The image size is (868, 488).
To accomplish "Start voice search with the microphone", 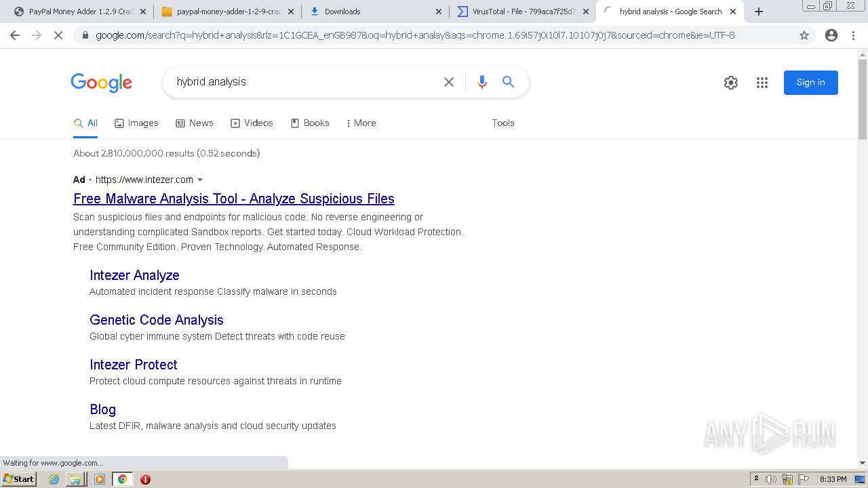I will coord(482,82).
